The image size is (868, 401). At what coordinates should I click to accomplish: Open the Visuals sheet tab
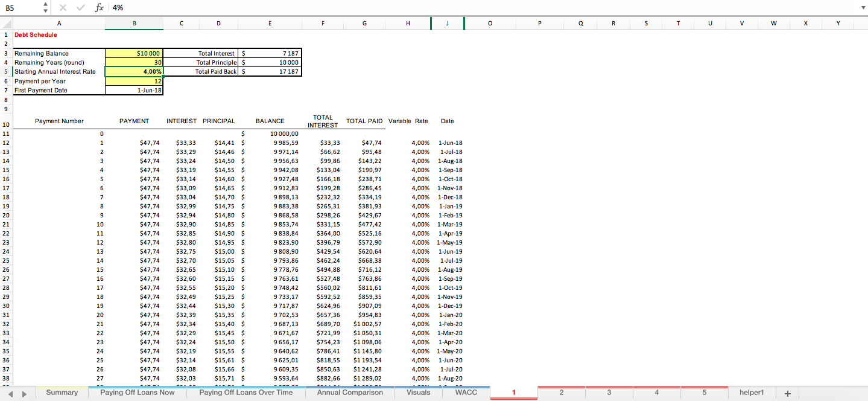coord(418,393)
